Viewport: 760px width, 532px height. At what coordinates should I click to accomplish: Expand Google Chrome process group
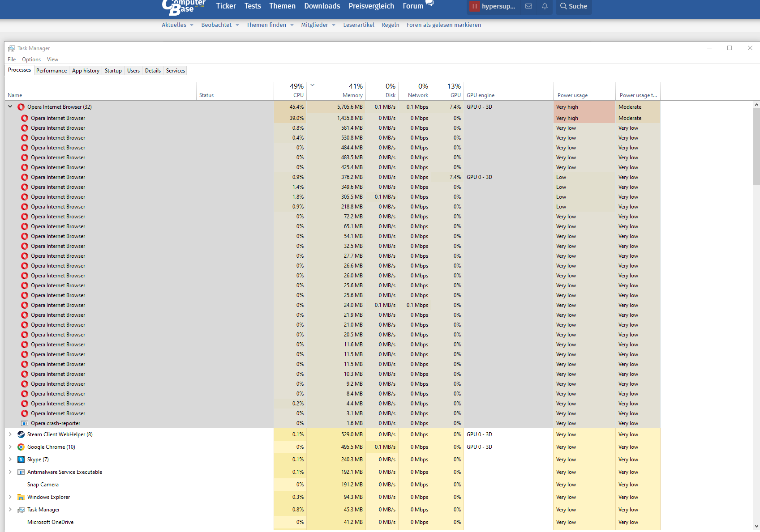coord(10,447)
